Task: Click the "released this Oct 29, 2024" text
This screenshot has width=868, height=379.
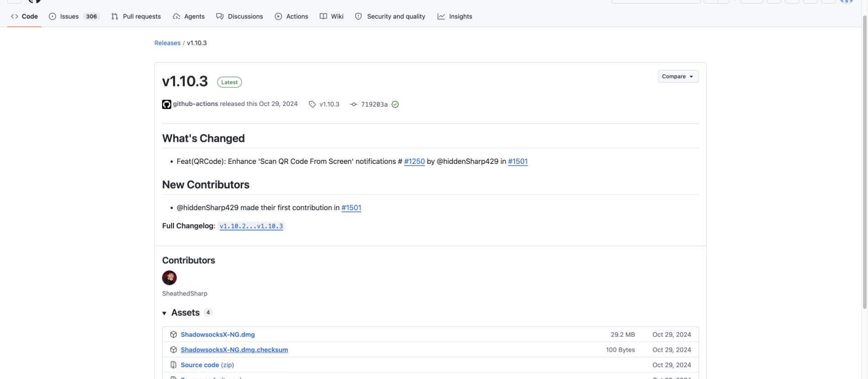Action: coord(259,104)
